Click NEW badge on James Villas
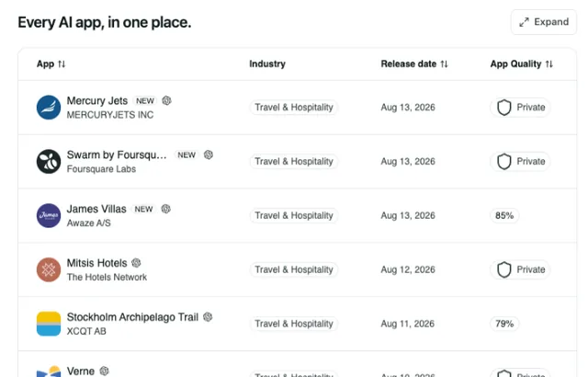This screenshot has height=377, width=588. [x=143, y=209]
